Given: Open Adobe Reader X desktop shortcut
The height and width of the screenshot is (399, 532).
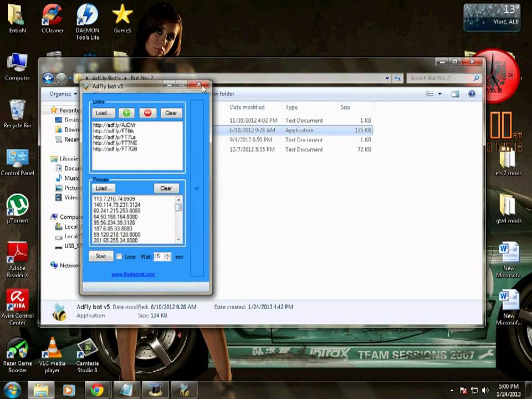Looking at the screenshot, I should point(17,259).
